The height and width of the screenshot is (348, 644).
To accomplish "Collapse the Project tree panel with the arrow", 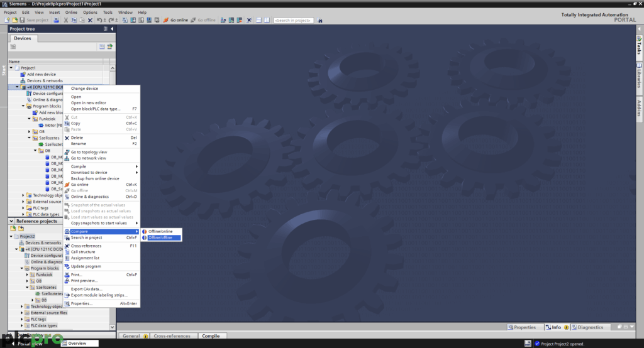I will 112,29.
